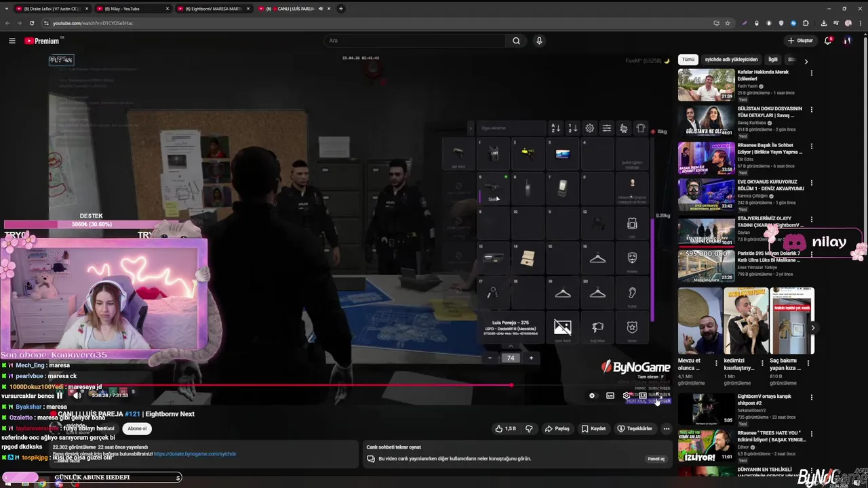Open the Kafalar Hakkında Merak thumbnail
The width and height of the screenshot is (868, 488).
tap(706, 85)
